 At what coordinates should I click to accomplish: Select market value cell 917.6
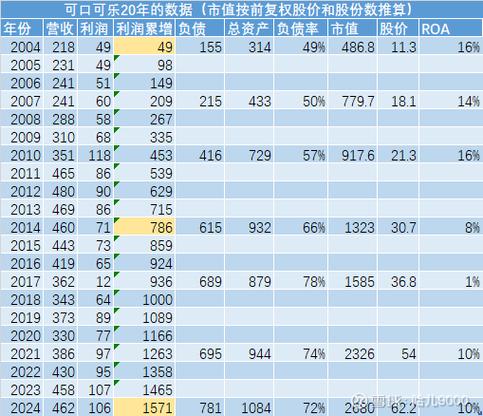pos(353,154)
